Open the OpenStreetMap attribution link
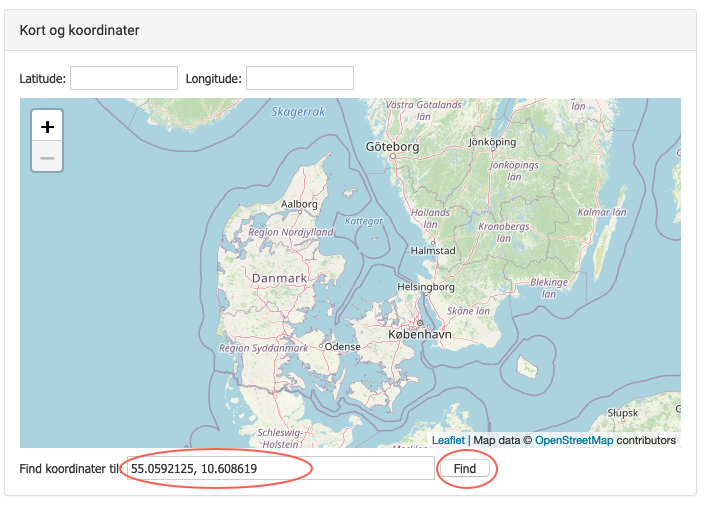The image size is (708, 505). 574,440
